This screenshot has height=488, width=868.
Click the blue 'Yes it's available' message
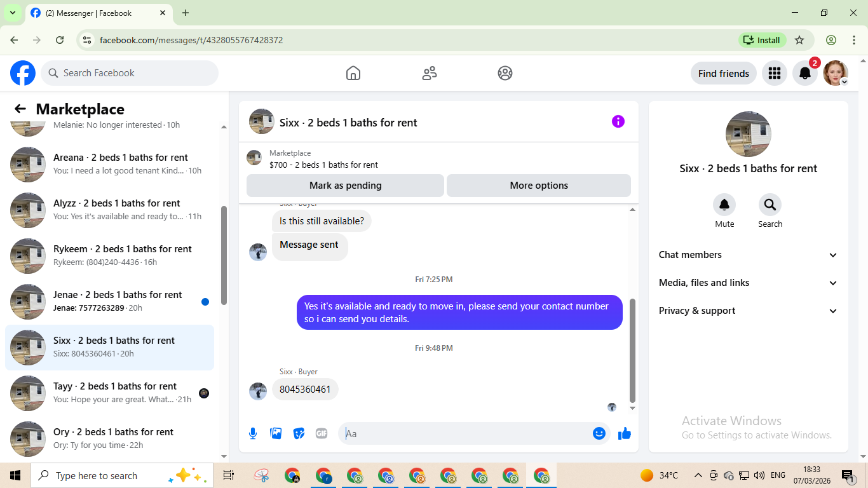click(x=459, y=312)
